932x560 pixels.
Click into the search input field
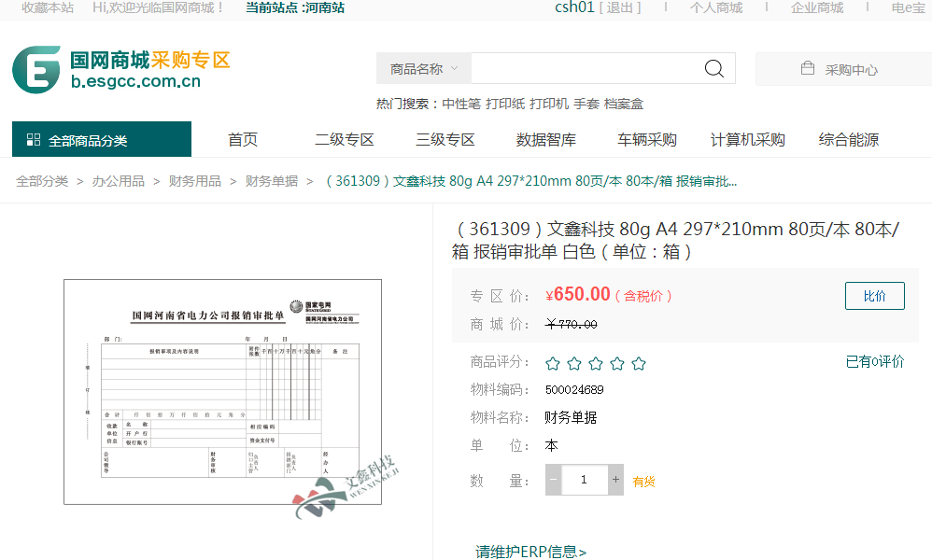tap(584, 69)
